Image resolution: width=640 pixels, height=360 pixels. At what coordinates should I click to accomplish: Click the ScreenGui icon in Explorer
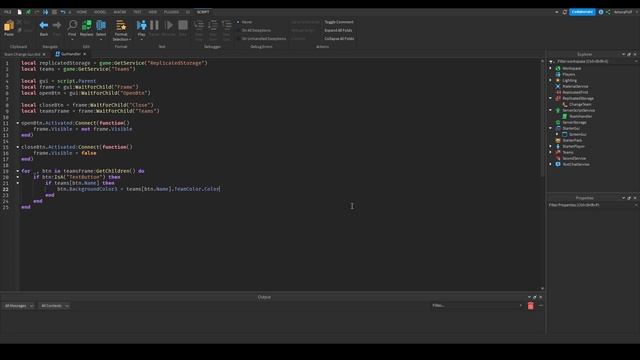click(565, 134)
